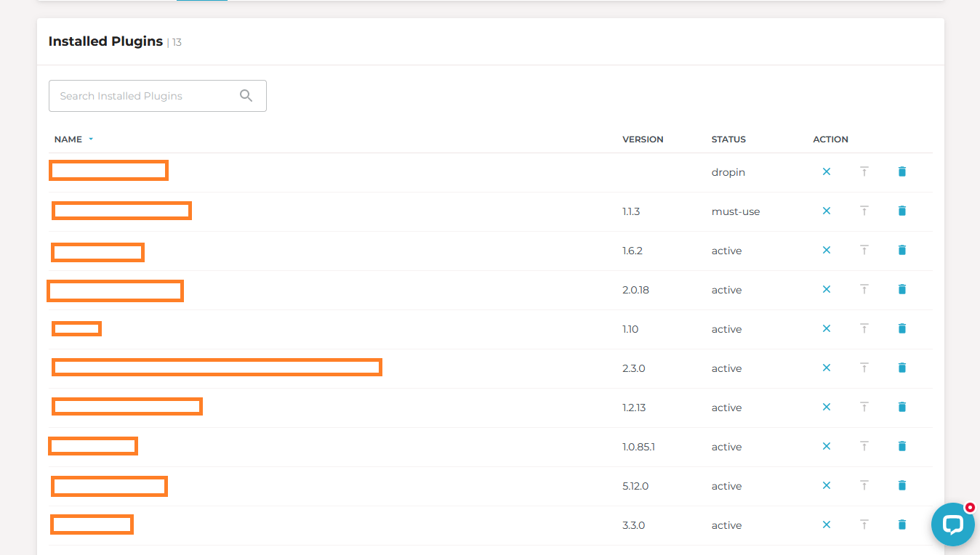980x555 pixels.
Task: Deactivate the plugin with version 5.12.0
Action: pyautogui.click(x=826, y=485)
